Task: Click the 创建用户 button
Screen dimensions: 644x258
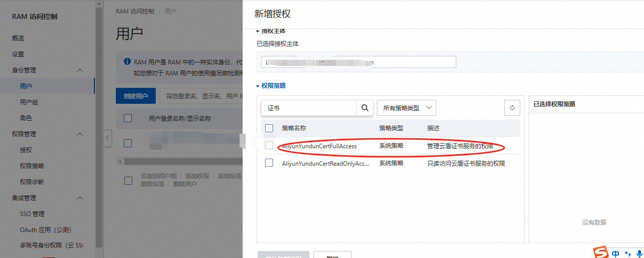Action: pos(136,96)
